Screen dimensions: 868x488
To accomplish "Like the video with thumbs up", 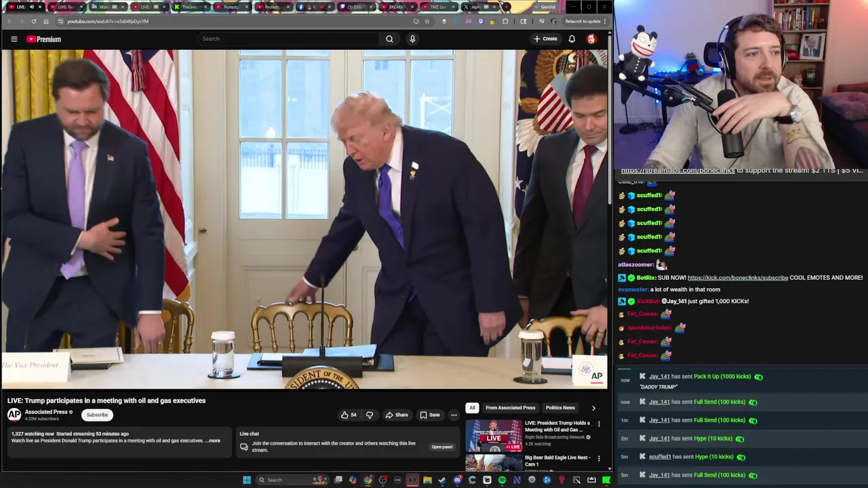I will pyautogui.click(x=349, y=415).
